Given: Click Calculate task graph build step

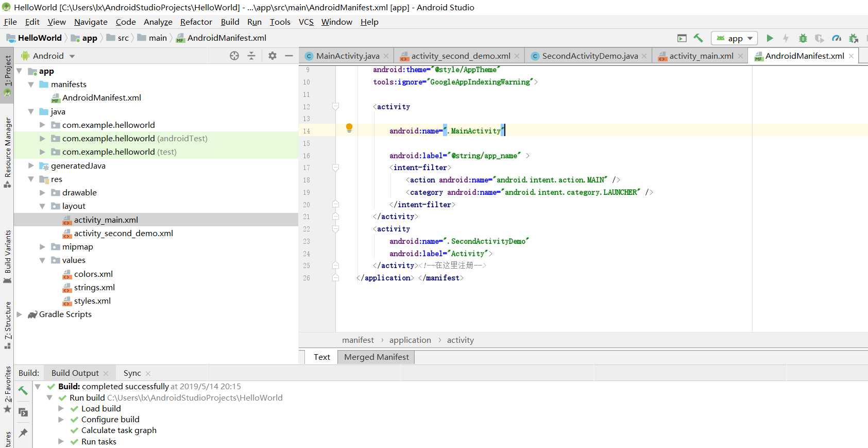Looking at the screenshot, I should (x=119, y=430).
